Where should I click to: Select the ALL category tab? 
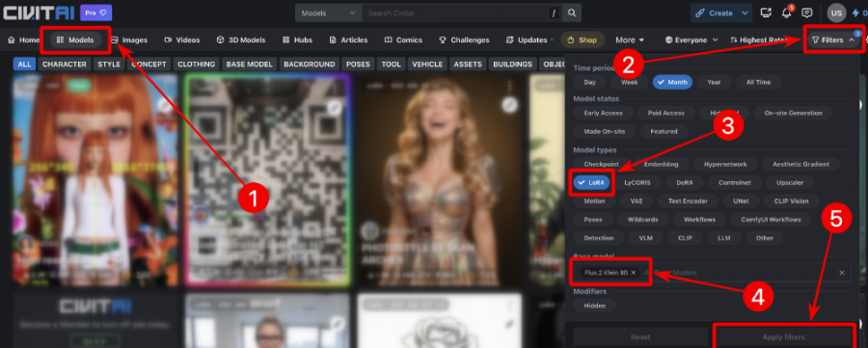(x=24, y=65)
